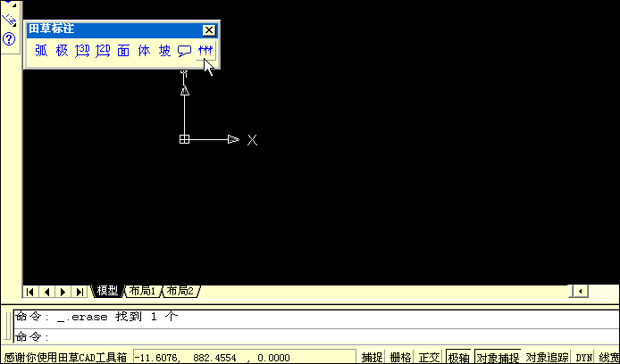Jump to the last layout tab
This screenshot has width=620, height=364.
tap(80, 292)
